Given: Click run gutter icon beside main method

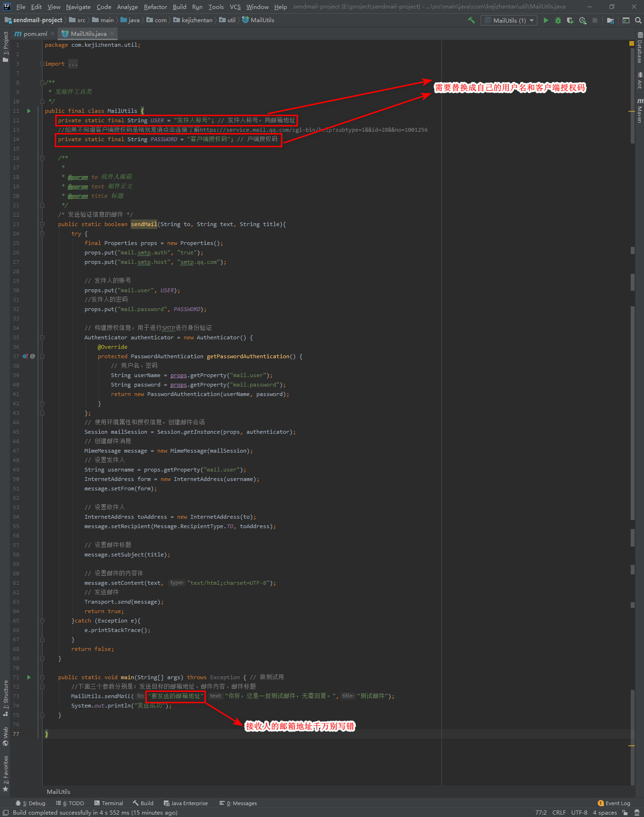Looking at the screenshot, I should (29, 677).
